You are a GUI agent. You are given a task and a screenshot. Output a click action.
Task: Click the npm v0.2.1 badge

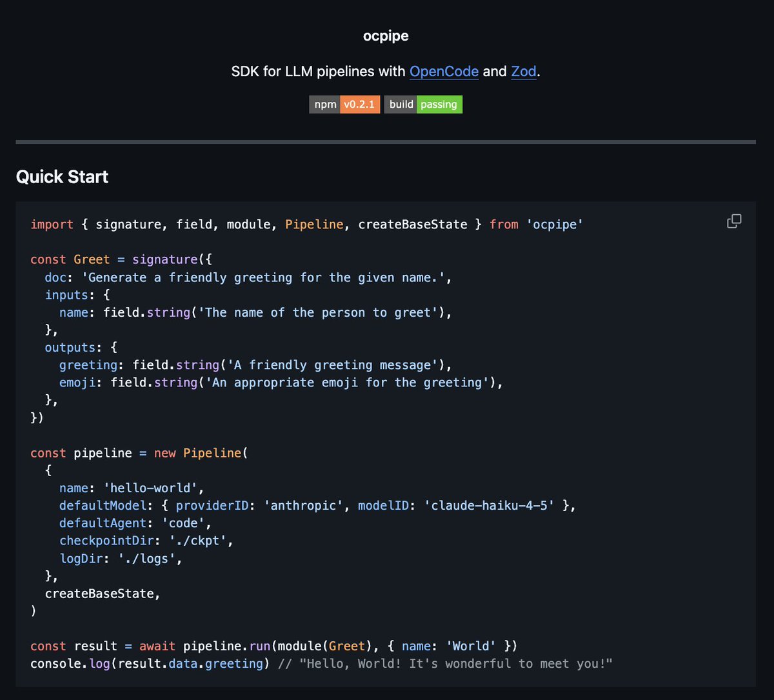tap(344, 105)
